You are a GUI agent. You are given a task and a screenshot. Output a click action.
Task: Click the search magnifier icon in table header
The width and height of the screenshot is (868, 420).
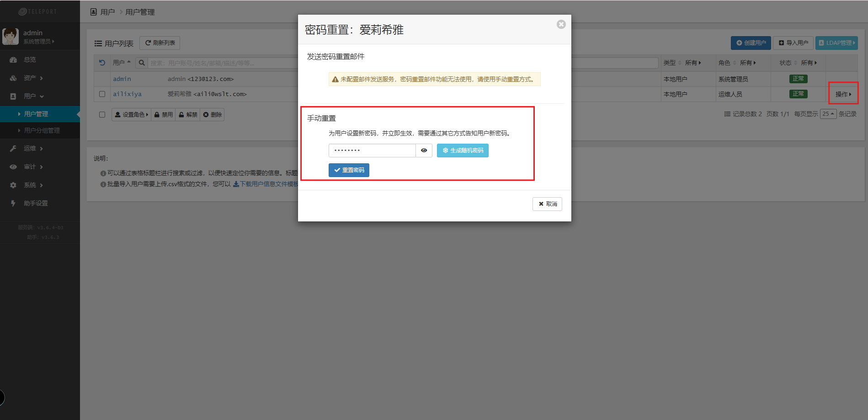click(142, 63)
